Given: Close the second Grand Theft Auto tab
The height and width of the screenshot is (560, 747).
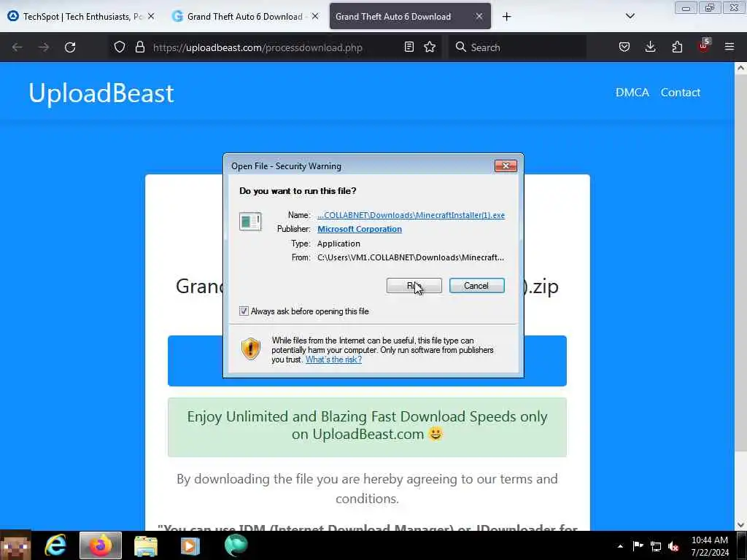Looking at the screenshot, I should coord(315,16).
